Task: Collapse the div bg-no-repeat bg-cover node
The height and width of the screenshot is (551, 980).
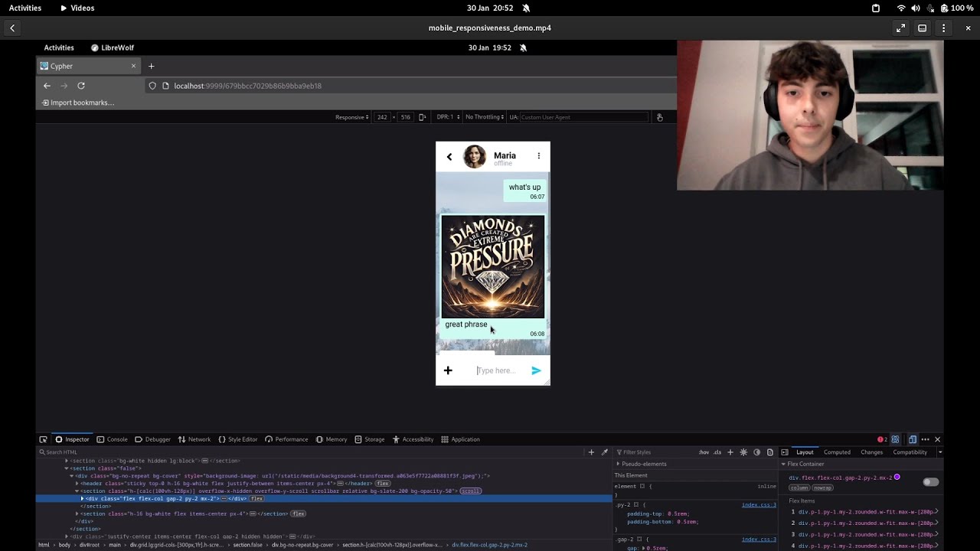Action: click(x=71, y=476)
